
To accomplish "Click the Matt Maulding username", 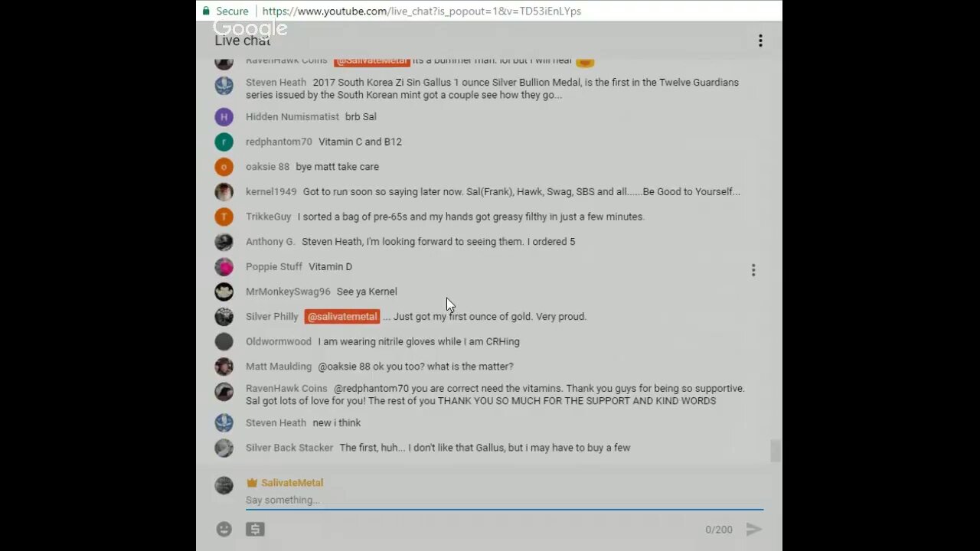I will point(279,367).
